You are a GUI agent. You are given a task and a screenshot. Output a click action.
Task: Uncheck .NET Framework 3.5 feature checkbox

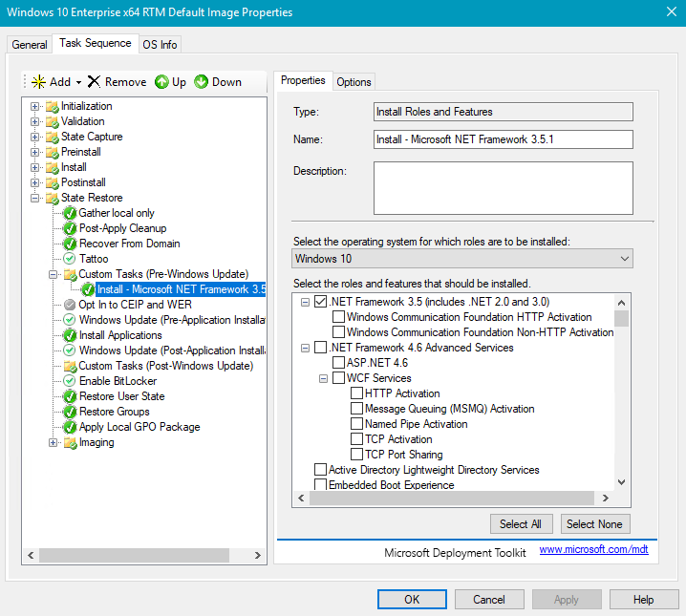coord(321,302)
